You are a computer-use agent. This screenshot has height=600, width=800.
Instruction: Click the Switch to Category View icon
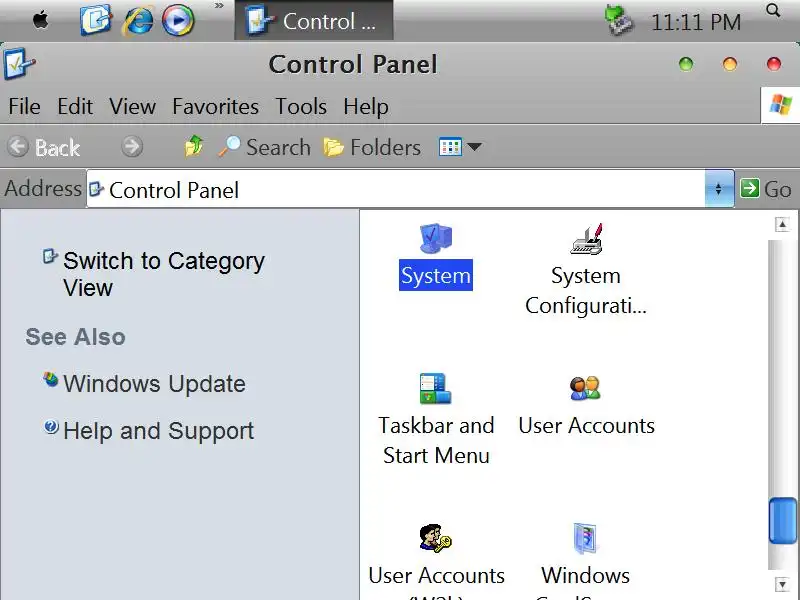pyautogui.click(x=50, y=256)
